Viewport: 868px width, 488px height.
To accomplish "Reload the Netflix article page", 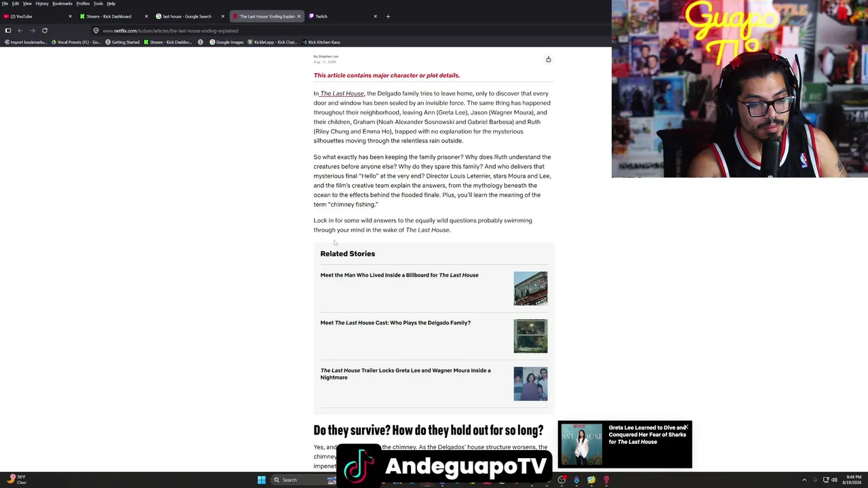I will tap(45, 30).
